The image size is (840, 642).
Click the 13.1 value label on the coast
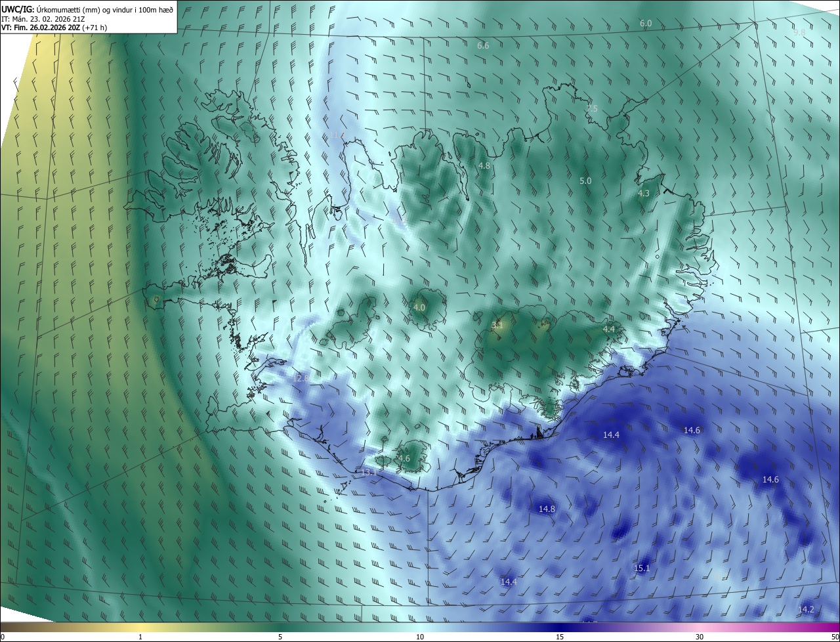pyautogui.click(x=369, y=472)
